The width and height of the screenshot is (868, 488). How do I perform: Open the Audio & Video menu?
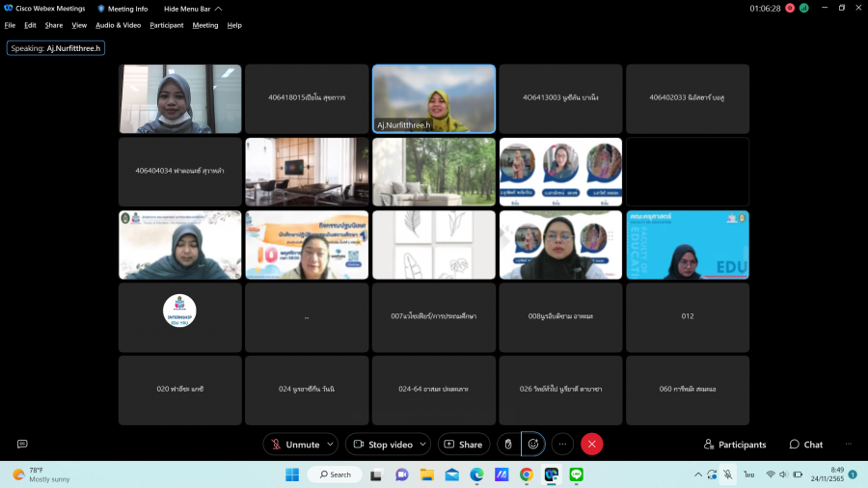tap(118, 25)
